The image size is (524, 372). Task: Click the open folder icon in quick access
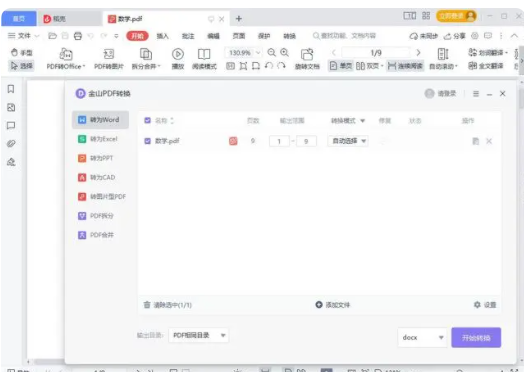[x=52, y=36]
